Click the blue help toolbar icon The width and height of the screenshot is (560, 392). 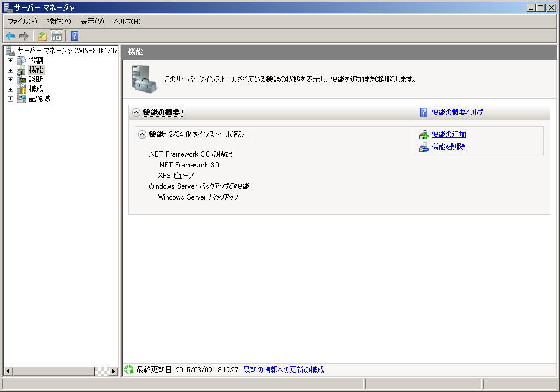(x=74, y=36)
